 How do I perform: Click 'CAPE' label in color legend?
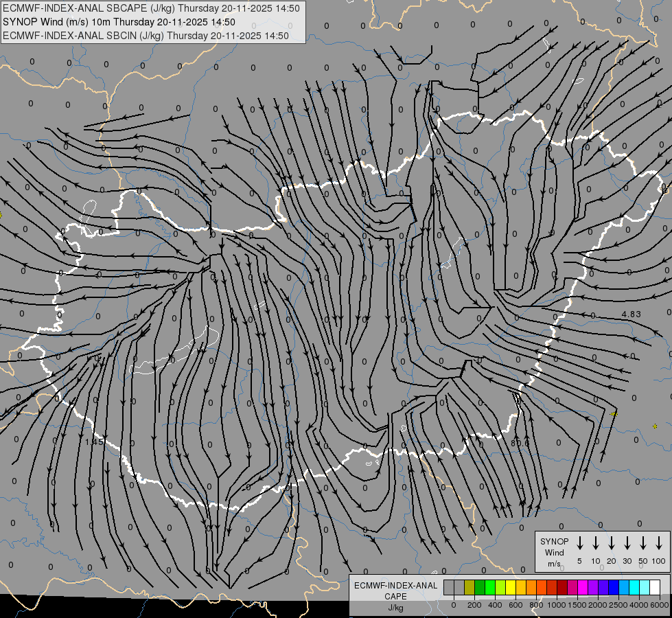pos(395,597)
